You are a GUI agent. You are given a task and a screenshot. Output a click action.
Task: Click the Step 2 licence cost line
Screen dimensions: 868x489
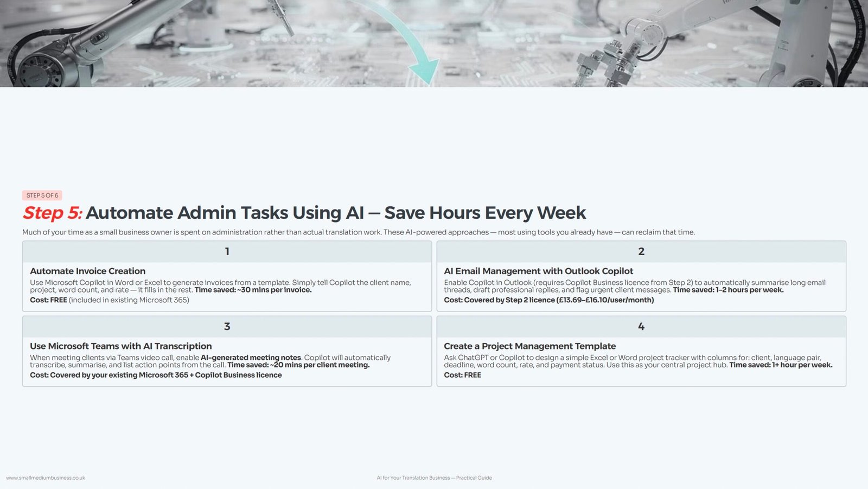pyautogui.click(x=548, y=300)
